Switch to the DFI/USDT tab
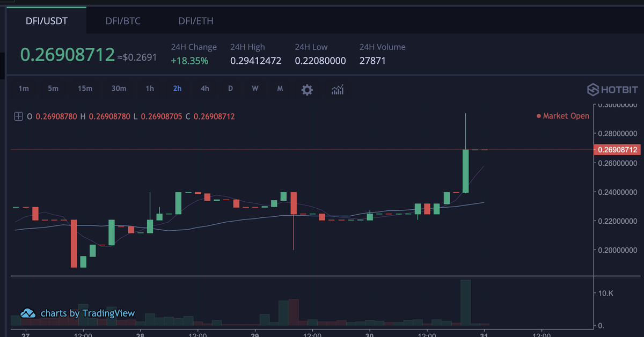This screenshot has height=337, width=644. click(46, 21)
